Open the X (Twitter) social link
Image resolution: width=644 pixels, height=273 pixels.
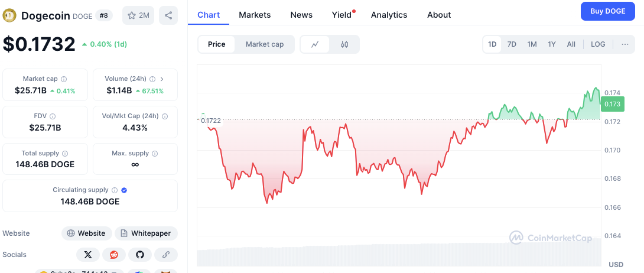pos(88,255)
